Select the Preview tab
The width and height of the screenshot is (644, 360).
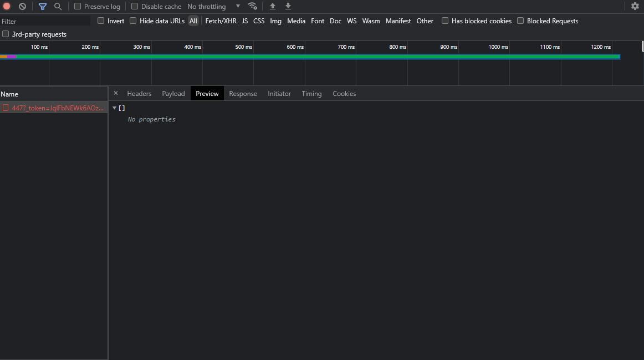[207, 94]
